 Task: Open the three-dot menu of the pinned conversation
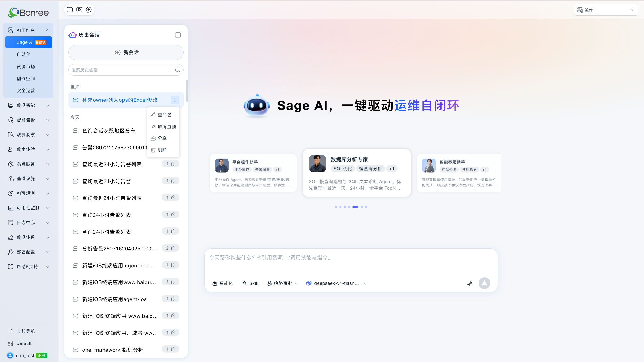click(x=175, y=100)
